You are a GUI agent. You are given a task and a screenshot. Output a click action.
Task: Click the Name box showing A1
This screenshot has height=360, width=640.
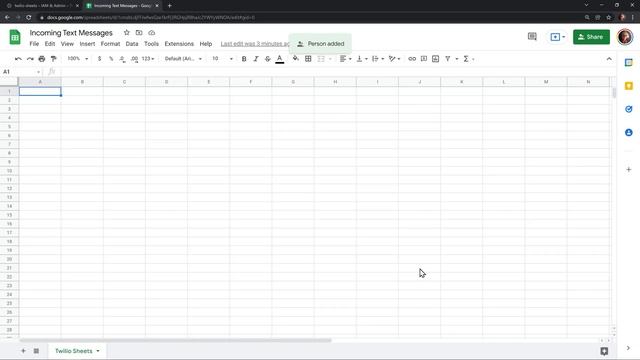[x=21, y=72]
